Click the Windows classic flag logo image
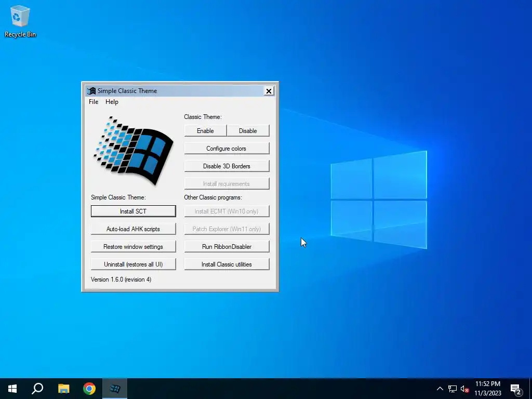Screen dimensions: 532x399 134,151
